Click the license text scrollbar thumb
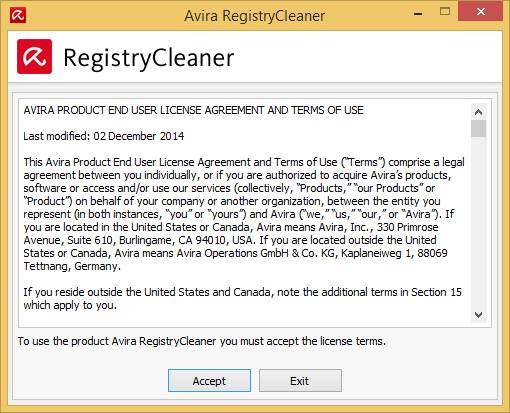This screenshot has width=510, height=413. (x=479, y=129)
